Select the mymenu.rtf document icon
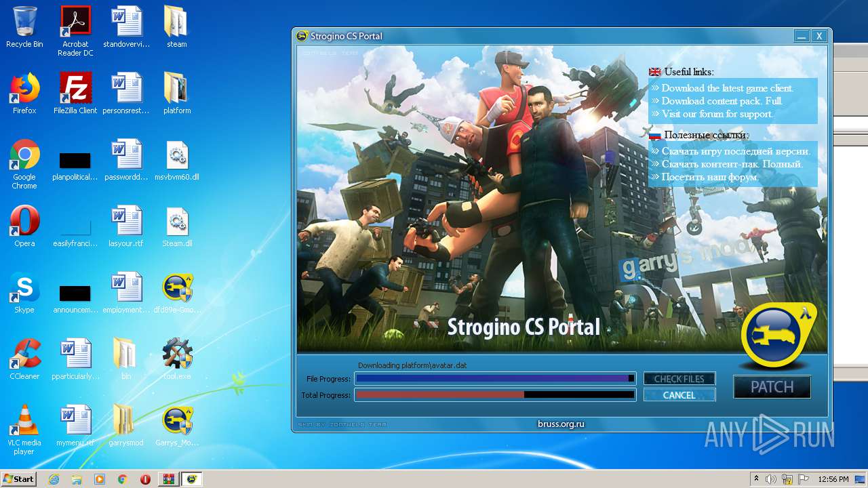 (75, 426)
